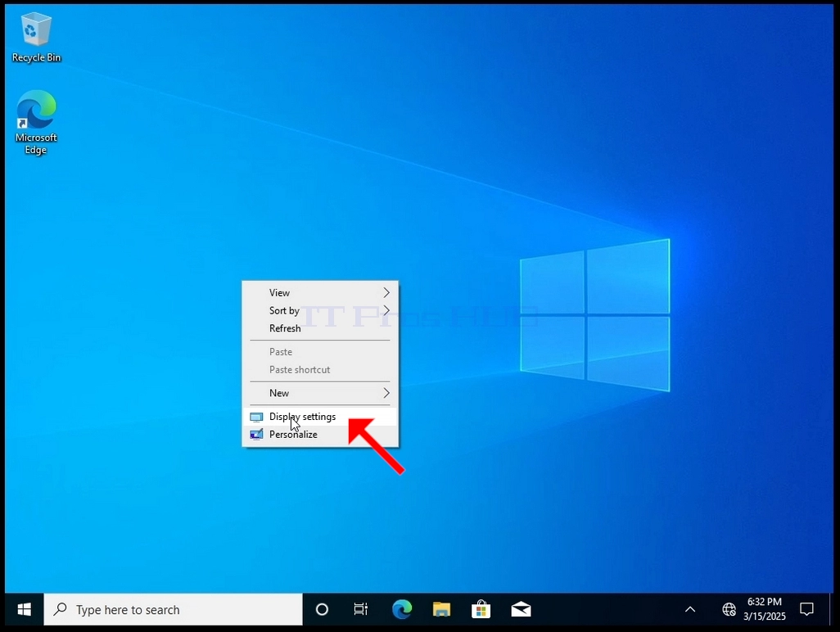
Task: Show hidden icons tray chevron
Action: (x=690, y=609)
